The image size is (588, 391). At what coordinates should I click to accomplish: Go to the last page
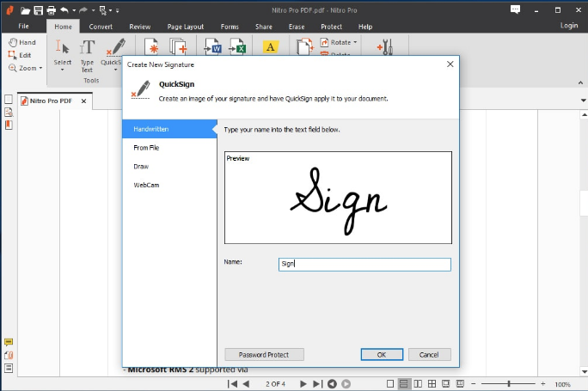point(317,384)
